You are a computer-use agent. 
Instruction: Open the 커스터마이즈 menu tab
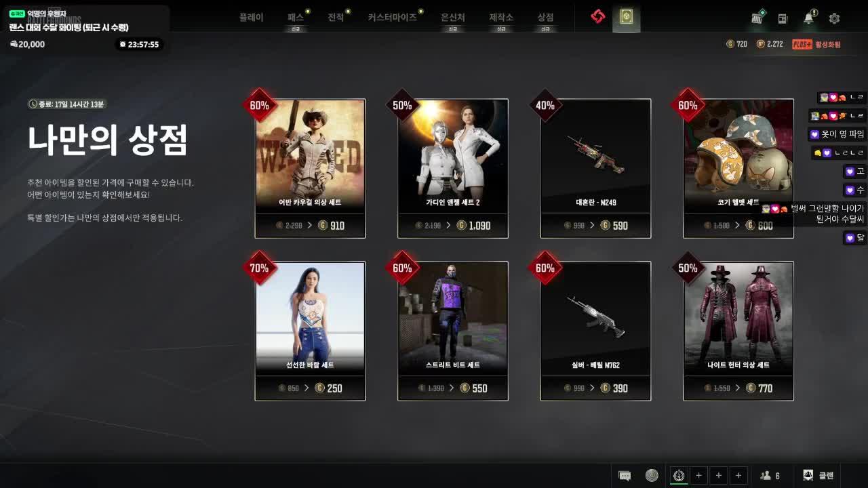(x=392, y=18)
